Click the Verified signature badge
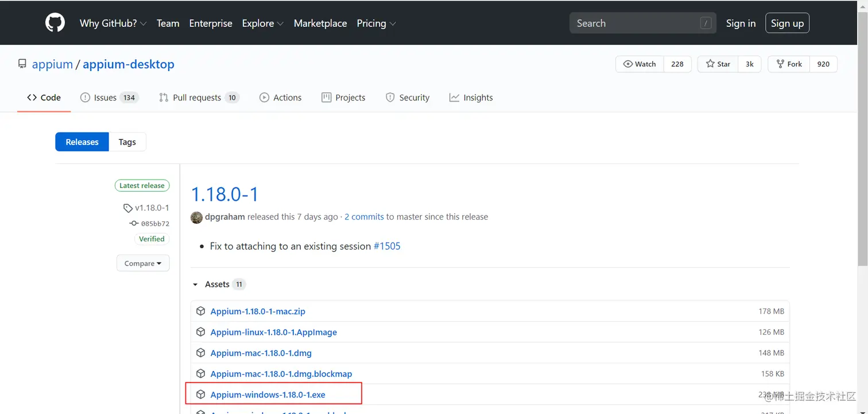This screenshot has width=868, height=414. (152, 239)
